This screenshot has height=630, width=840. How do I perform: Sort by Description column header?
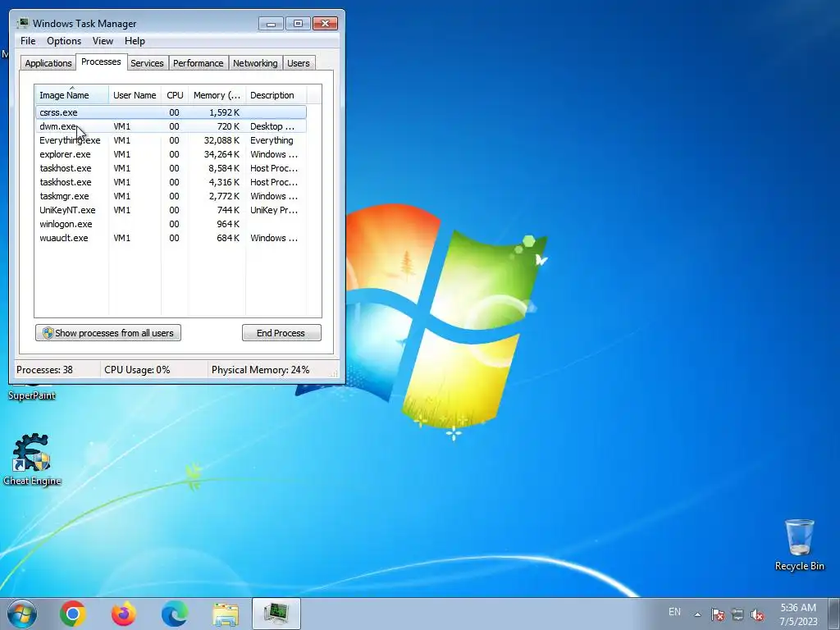click(x=276, y=95)
